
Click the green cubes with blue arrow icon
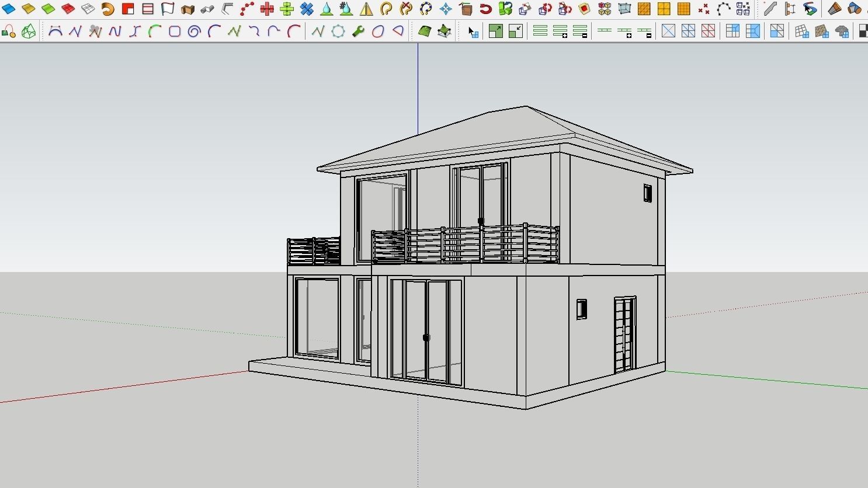click(x=505, y=9)
